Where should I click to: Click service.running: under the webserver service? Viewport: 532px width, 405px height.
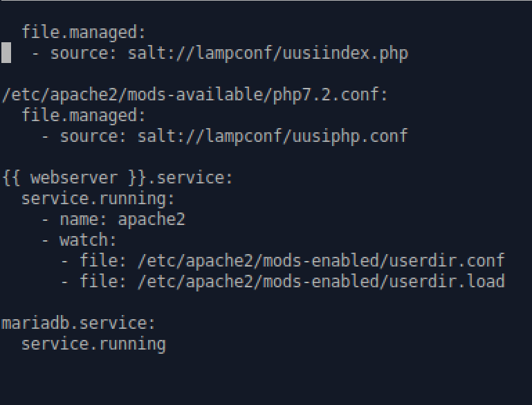98,199
